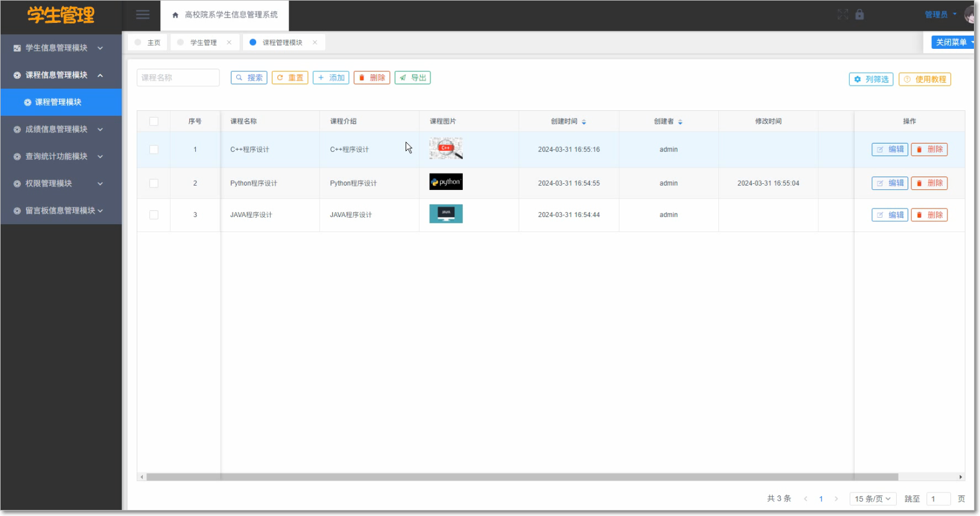This screenshot has height=516, width=980.
Task: Open the 列筛选 column filter
Action: [x=871, y=79]
